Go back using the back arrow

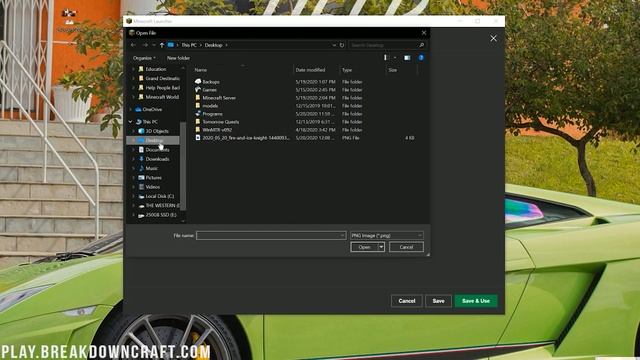coord(133,45)
